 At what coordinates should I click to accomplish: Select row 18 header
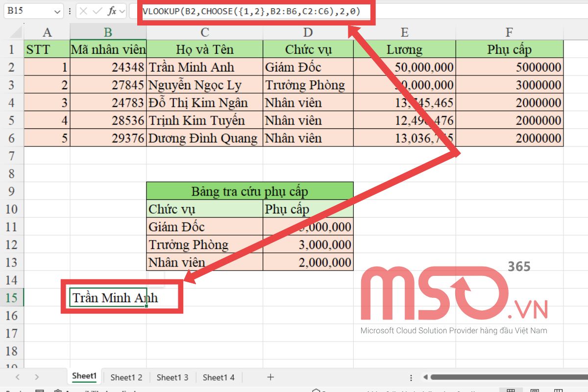pyautogui.click(x=12, y=351)
